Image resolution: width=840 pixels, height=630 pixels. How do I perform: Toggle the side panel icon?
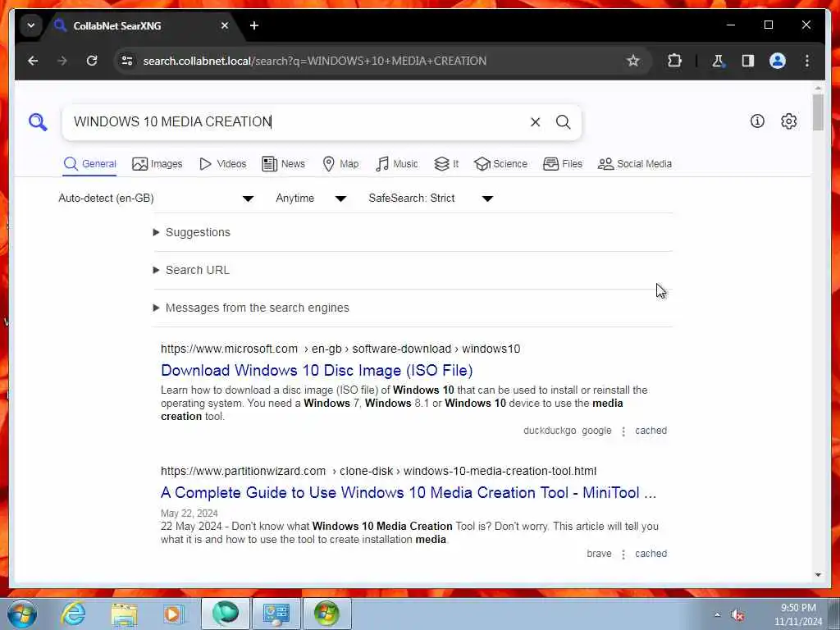point(748,61)
